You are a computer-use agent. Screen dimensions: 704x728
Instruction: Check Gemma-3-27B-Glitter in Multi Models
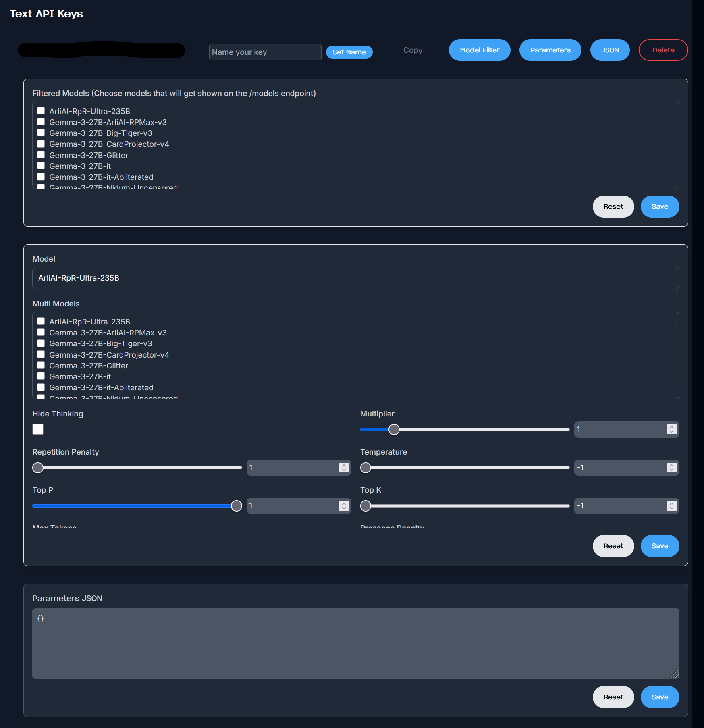41,365
